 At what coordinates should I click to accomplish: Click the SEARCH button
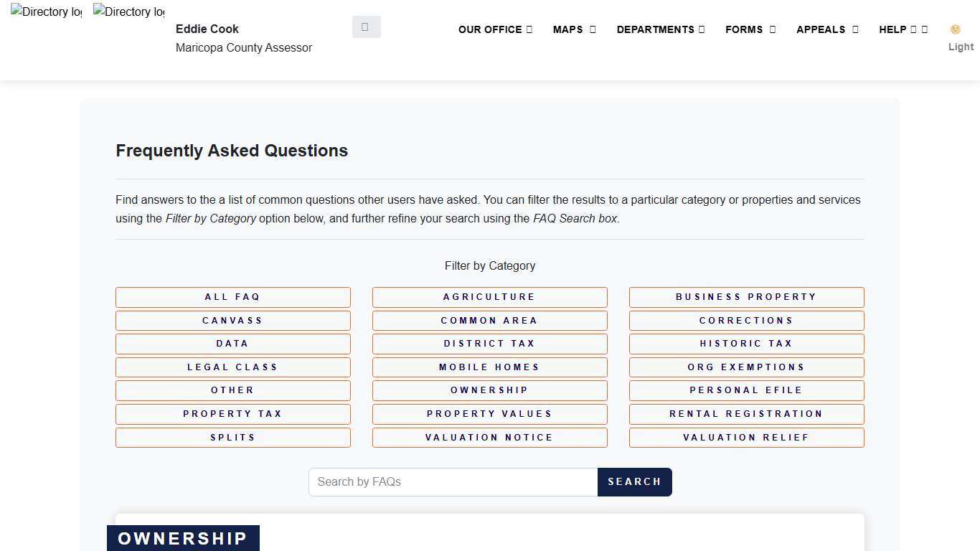point(634,481)
